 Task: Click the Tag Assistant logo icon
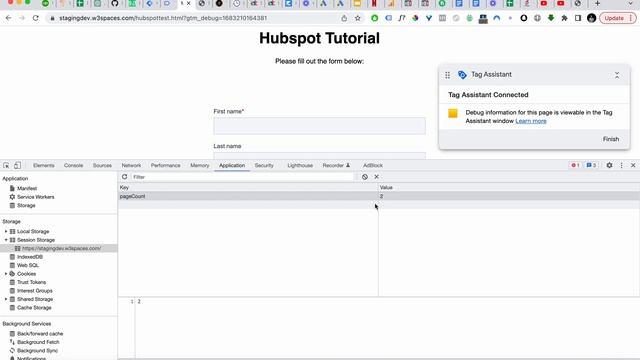coord(462,75)
